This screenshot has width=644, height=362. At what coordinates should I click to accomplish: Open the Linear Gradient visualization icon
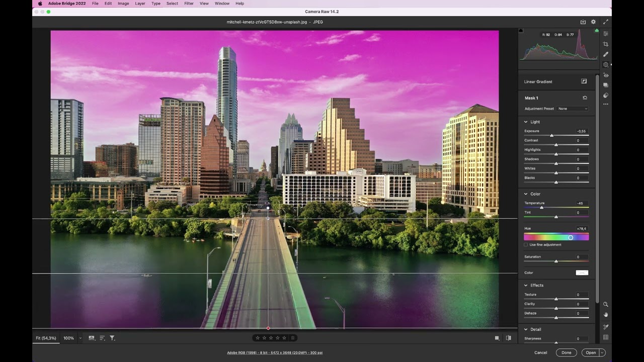point(584,81)
